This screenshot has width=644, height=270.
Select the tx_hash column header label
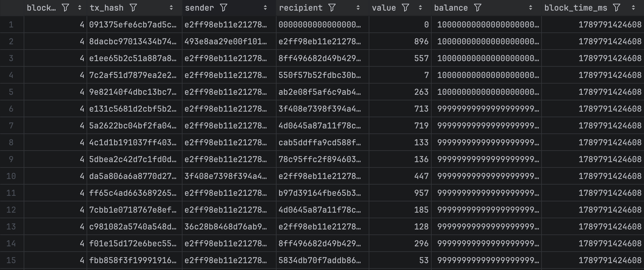click(x=107, y=8)
